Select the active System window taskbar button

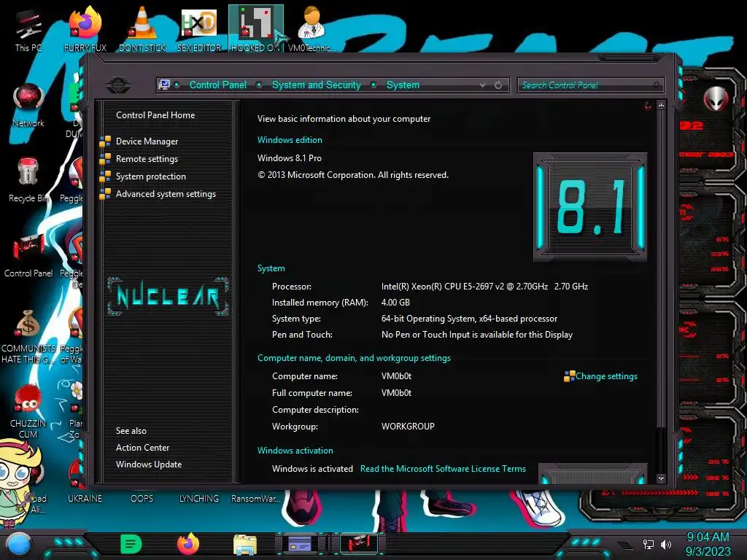(x=359, y=544)
